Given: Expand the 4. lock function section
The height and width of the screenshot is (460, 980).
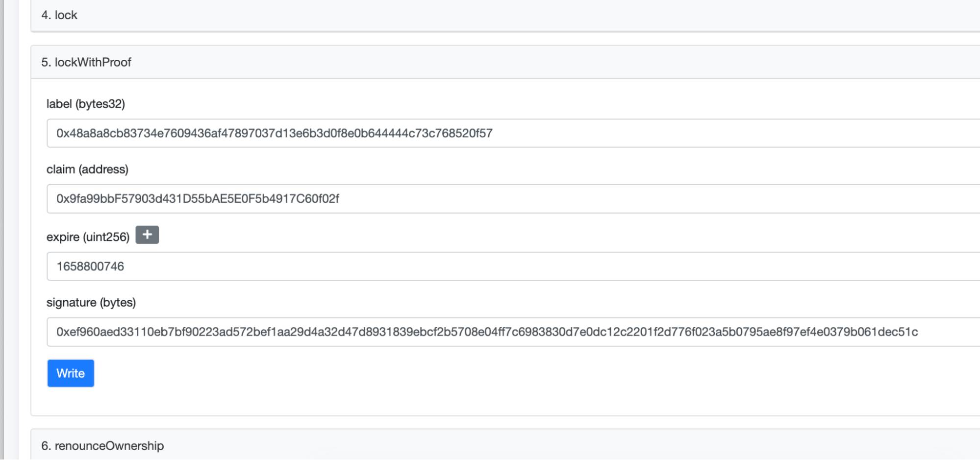Looking at the screenshot, I should click(x=59, y=15).
